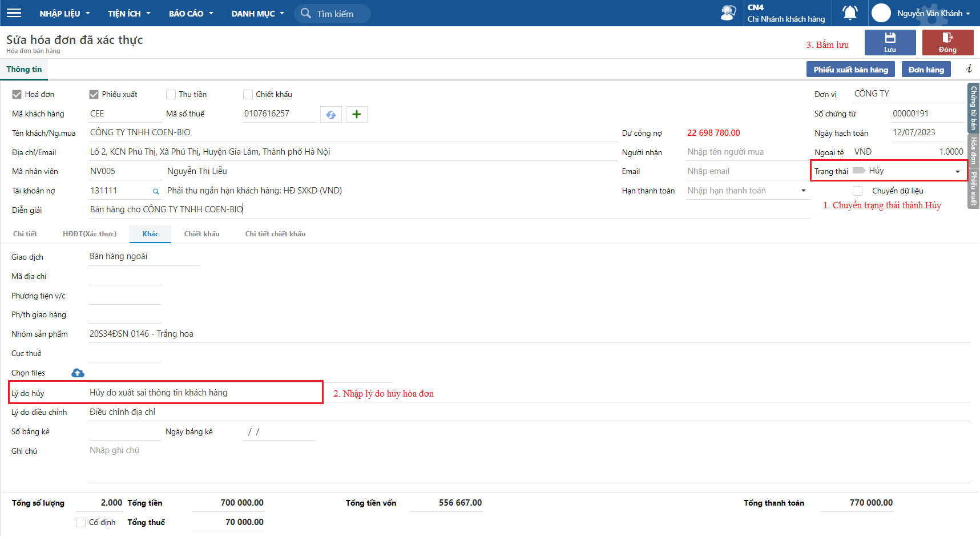This screenshot has height=537, width=980.
Task: Click the debit account search magnifier icon
Action: [155, 192]
